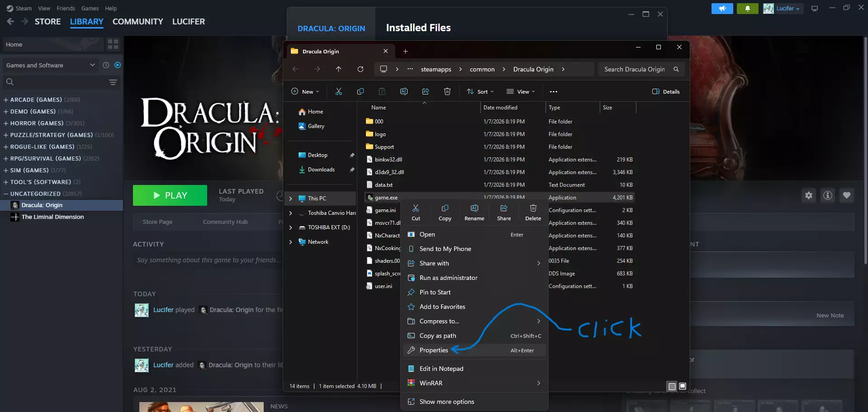Click the scissors Cut icon in Explorer toolbar
Image resolution: width=868 pixels, height=412 pixels.
click(339, 91)
